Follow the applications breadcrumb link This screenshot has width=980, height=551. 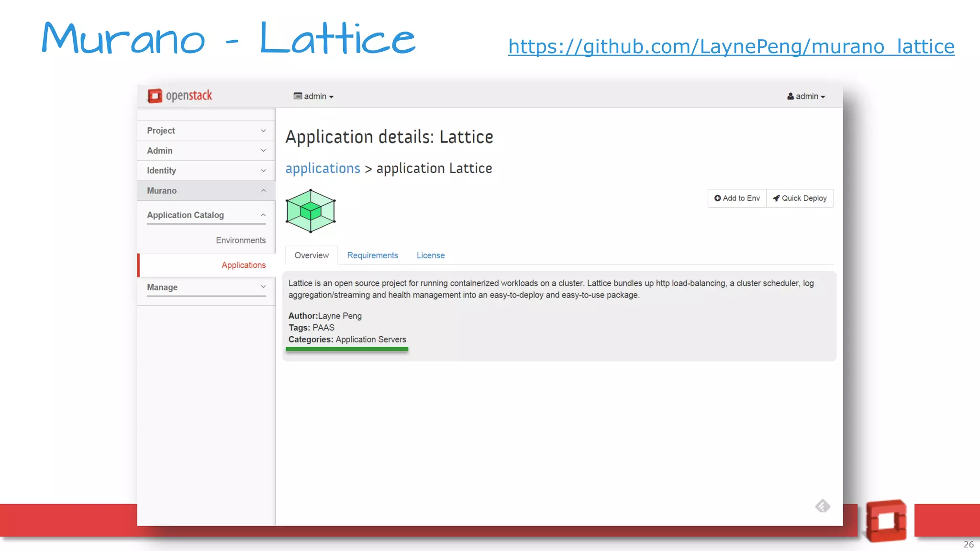(x=323, y=168)
